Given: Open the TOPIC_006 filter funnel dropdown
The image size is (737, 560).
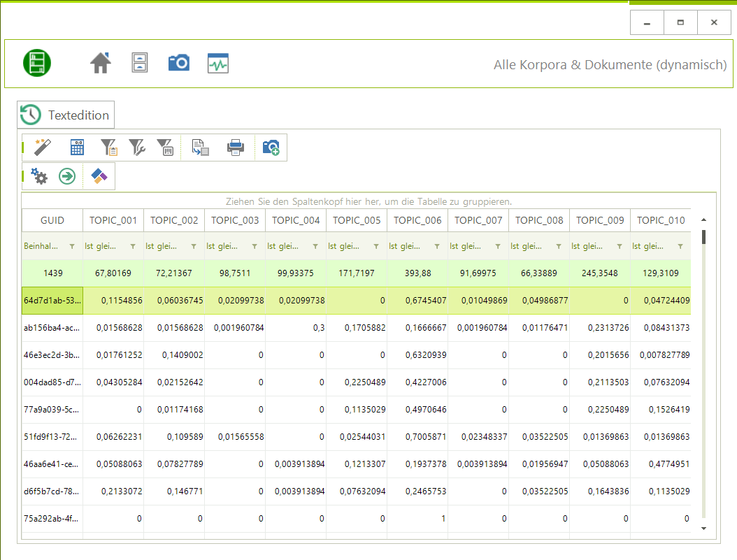Looking at the screenshot, I should 437,246.
